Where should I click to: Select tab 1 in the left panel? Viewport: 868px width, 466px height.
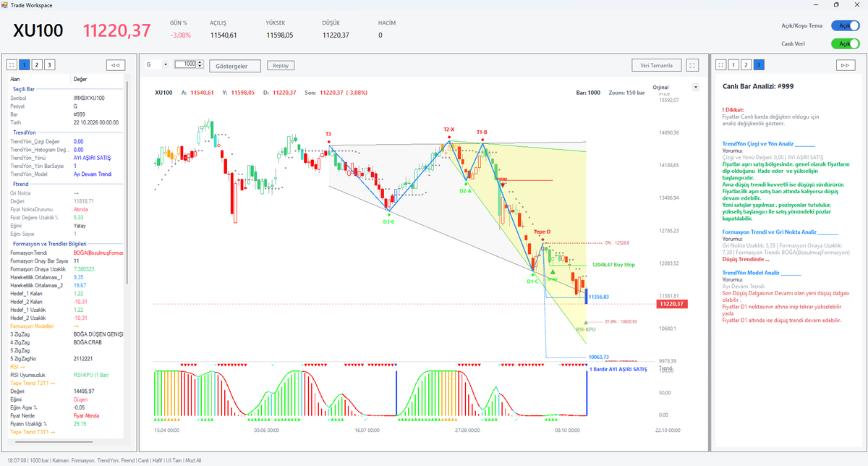[x=24, y=64]
